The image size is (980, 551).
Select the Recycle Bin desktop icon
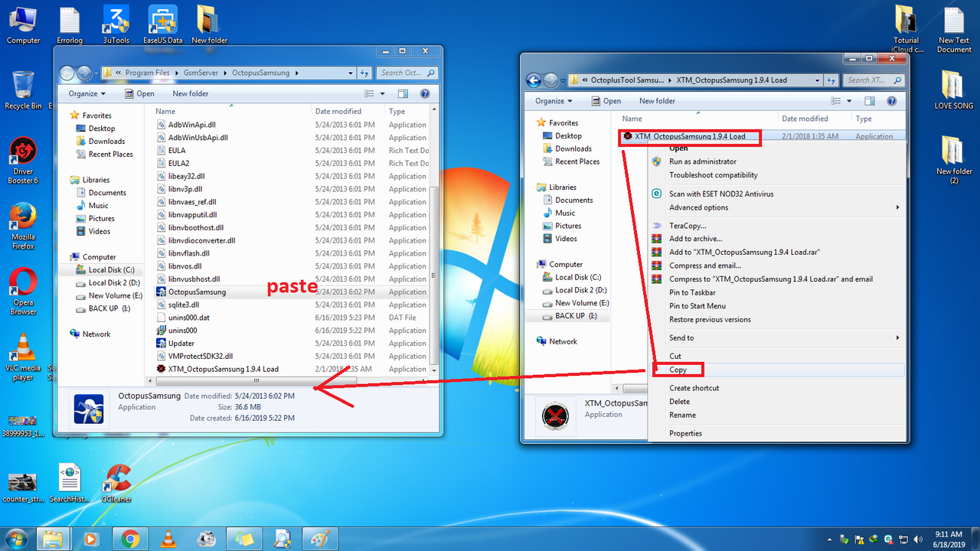(x=23, y=90)
